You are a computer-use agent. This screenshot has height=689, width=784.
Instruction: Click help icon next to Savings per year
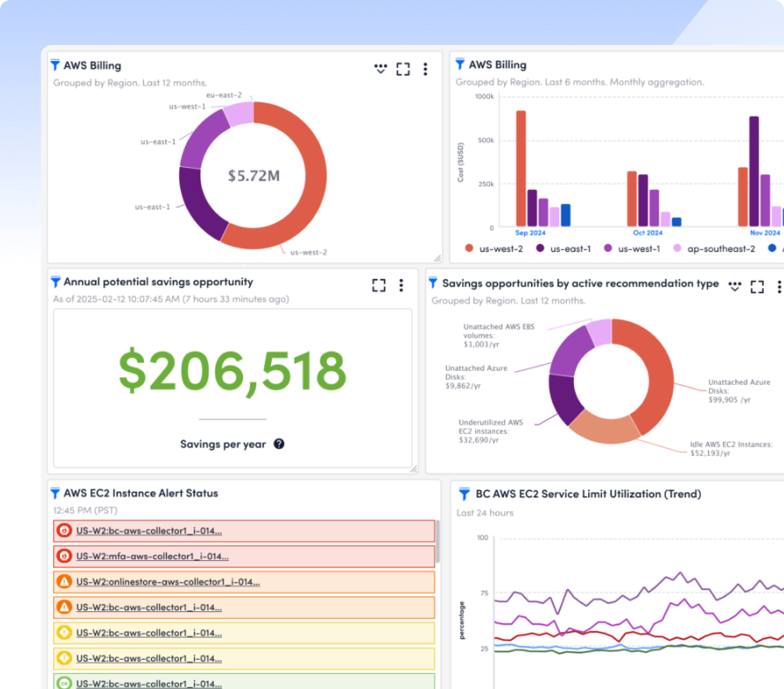279,443
